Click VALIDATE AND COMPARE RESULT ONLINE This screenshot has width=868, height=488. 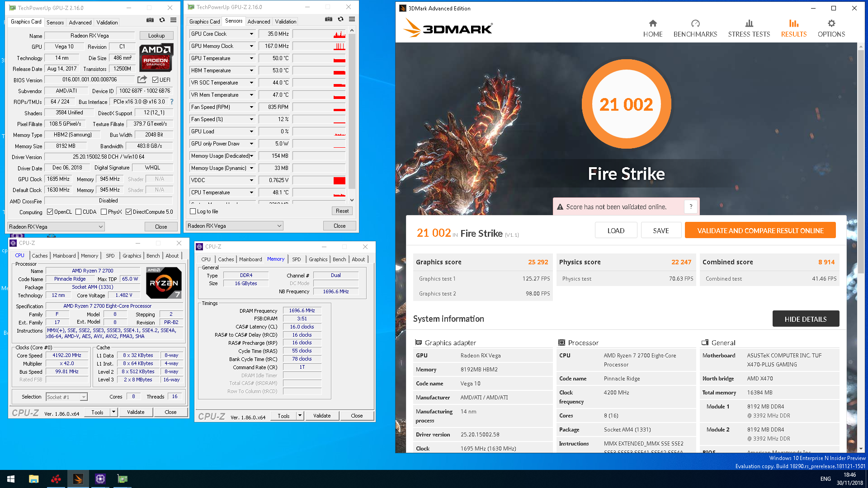760,230
